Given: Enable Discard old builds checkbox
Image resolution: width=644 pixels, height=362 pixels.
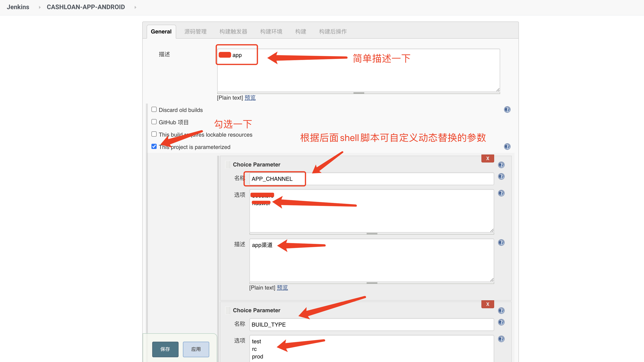Looking at the screenshot, I should point(154,109).
